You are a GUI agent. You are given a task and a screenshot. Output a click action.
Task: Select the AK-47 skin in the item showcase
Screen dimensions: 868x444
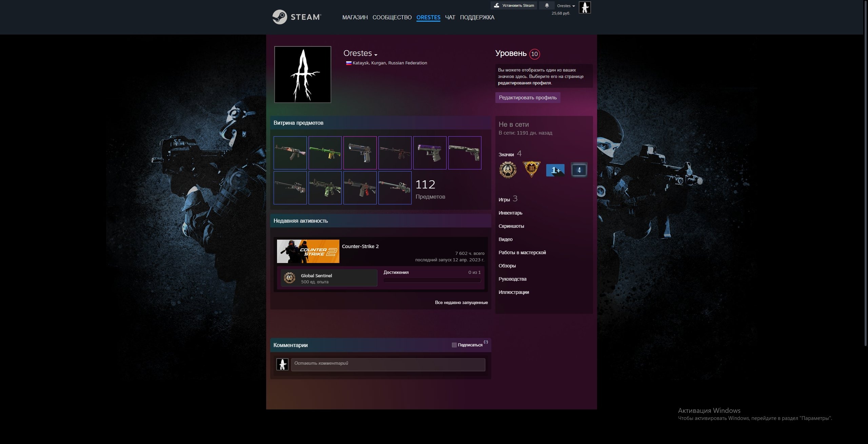point(290,153)
